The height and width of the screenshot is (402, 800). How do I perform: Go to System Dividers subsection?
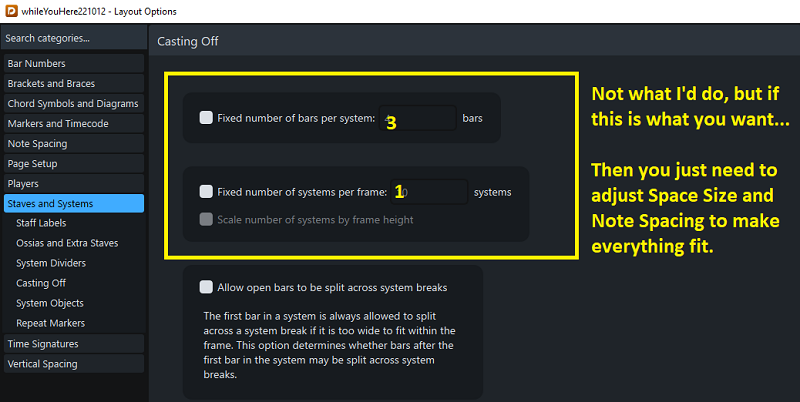(51, 263)
